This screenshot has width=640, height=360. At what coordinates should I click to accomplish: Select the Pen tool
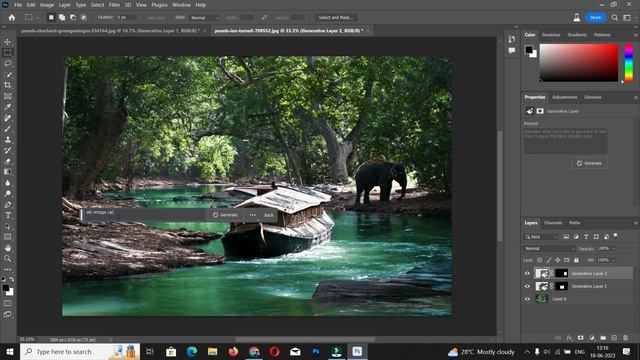point(7,204)
